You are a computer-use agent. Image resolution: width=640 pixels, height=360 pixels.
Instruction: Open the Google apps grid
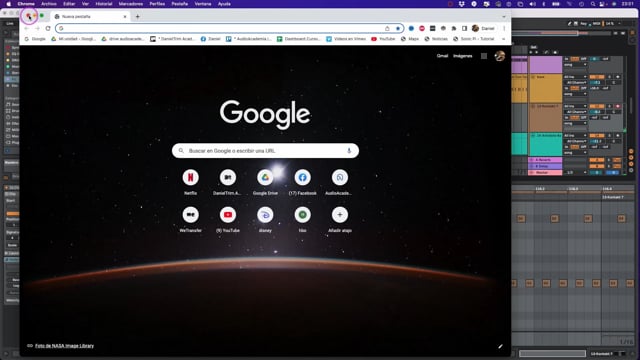(x=484, y=56)
